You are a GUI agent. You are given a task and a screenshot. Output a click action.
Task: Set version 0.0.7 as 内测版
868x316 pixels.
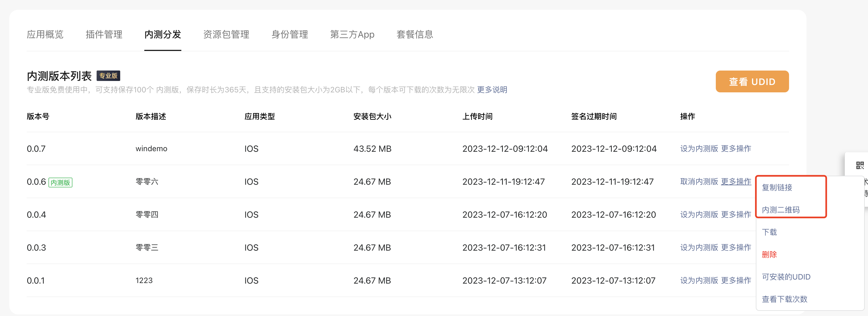[699, 149]
